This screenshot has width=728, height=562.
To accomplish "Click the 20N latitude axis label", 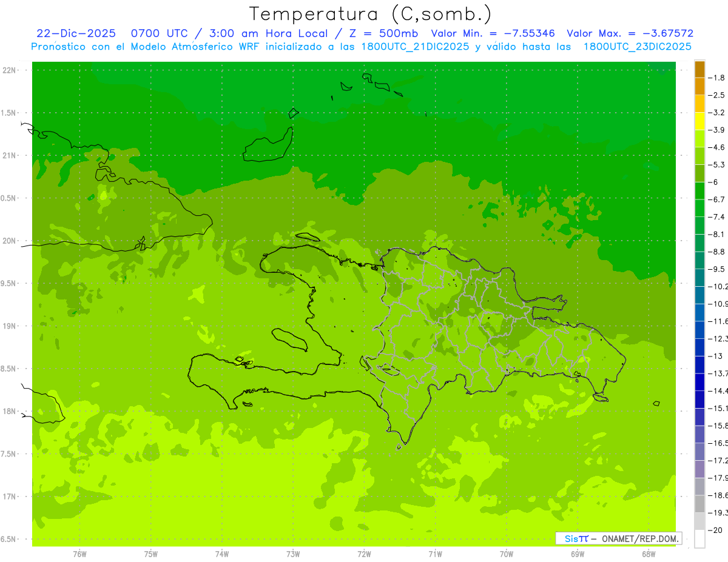I will tap(10, 241).
